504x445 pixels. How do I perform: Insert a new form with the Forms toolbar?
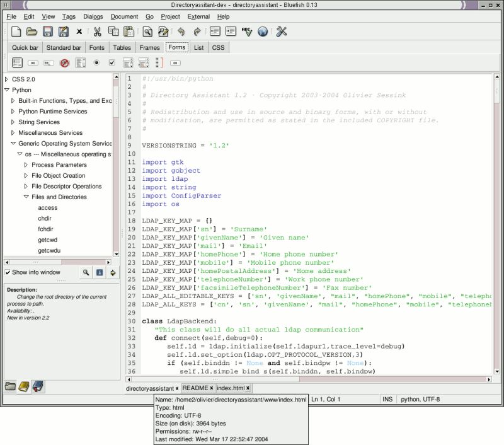16,62
